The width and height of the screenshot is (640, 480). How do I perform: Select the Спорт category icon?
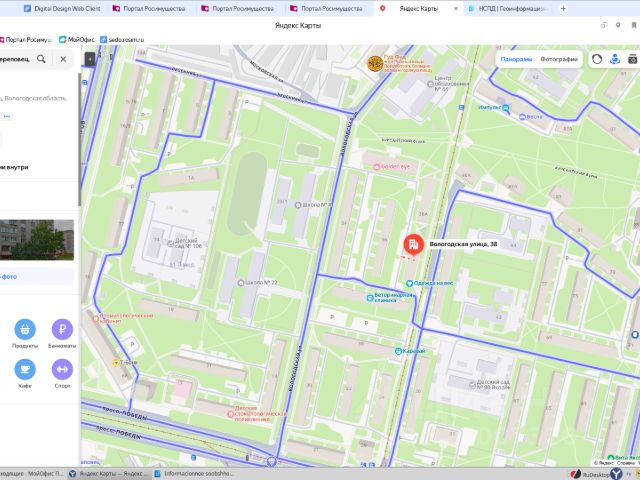62,369
